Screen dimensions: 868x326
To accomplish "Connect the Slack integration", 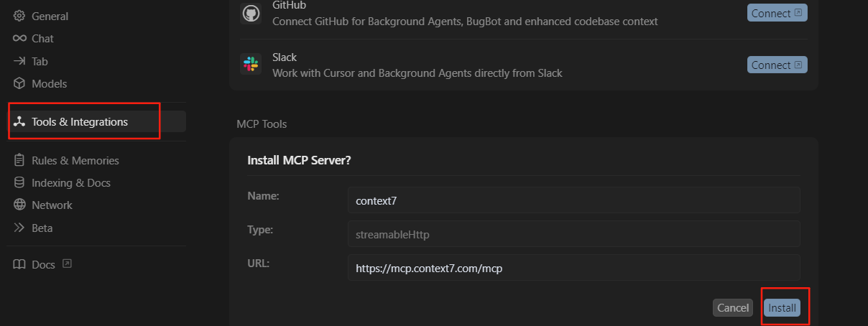I will point(777,65).
